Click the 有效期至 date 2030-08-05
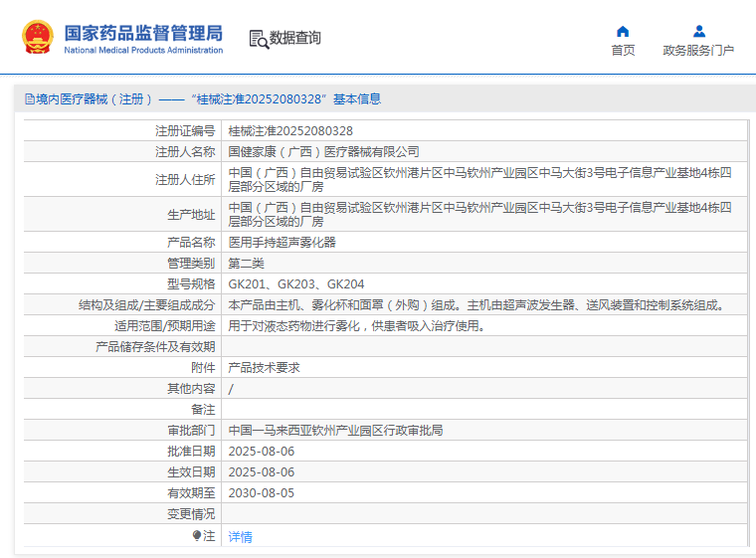The height and width of the screenshot is (558, 756). point(262,493)
